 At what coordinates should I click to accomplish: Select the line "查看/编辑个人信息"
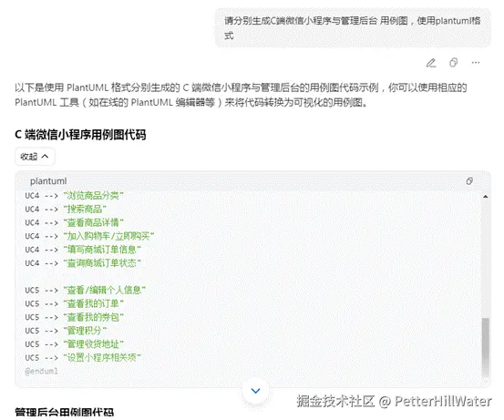[85, 291]
